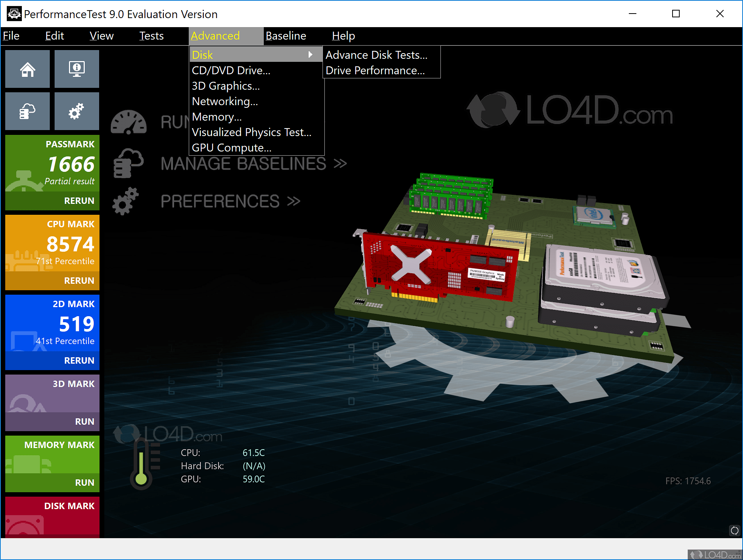Open the System Information monitor icon
This screenshot has width=743, height=560.
77,69
